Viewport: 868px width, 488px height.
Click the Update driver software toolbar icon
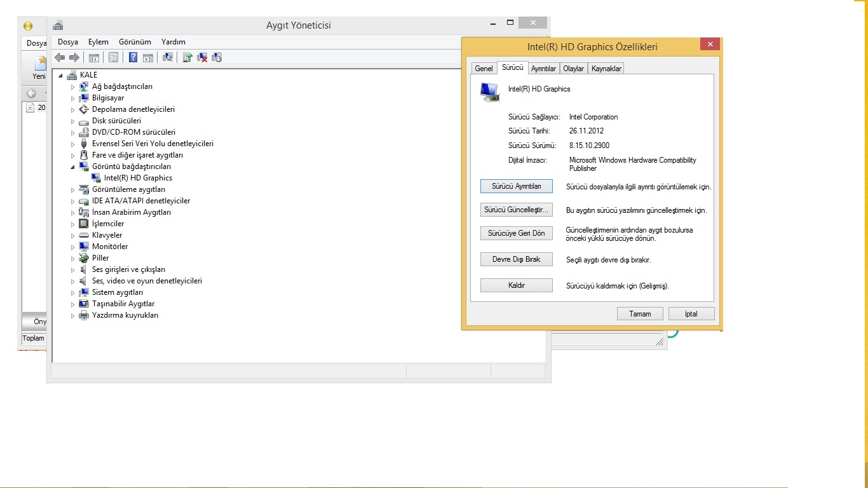(x=187, y=58)
